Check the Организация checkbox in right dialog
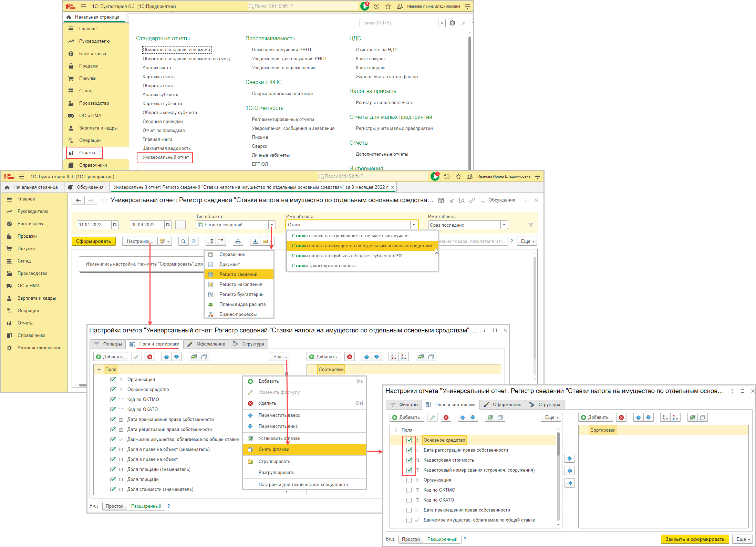 [x=409, y=480]
